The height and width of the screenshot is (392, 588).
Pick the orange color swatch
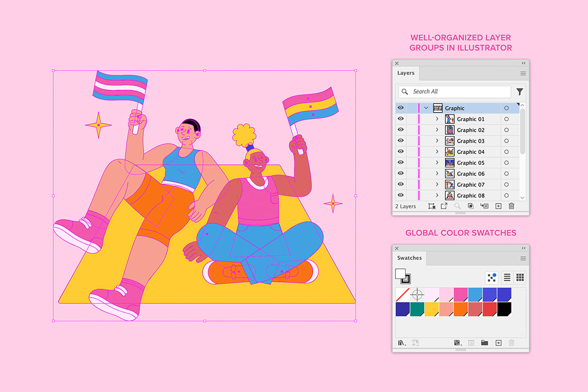[x=460, y=309]
